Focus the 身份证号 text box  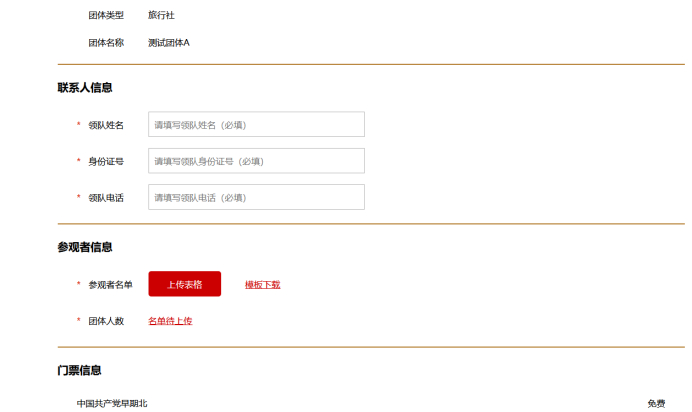[256, 161]
